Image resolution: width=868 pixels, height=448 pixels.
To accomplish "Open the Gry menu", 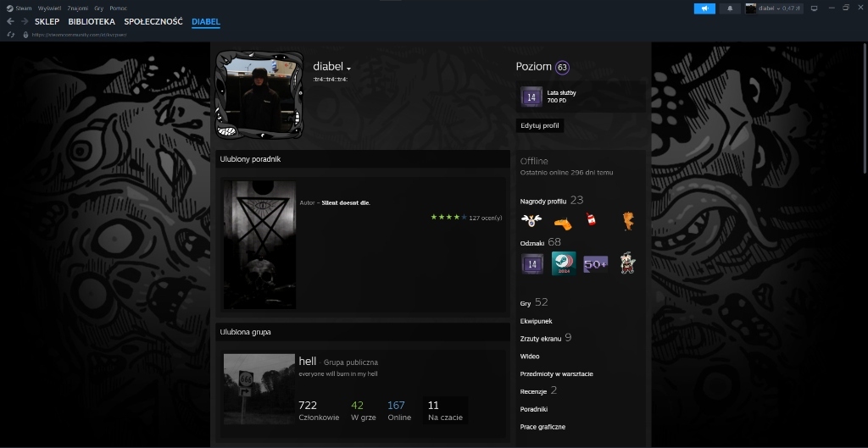I will coord(99,8).
